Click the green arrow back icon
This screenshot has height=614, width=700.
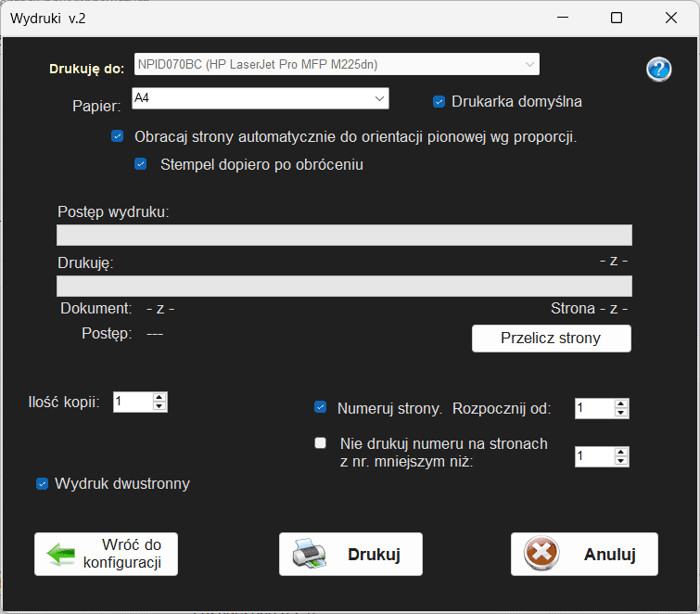62,555
